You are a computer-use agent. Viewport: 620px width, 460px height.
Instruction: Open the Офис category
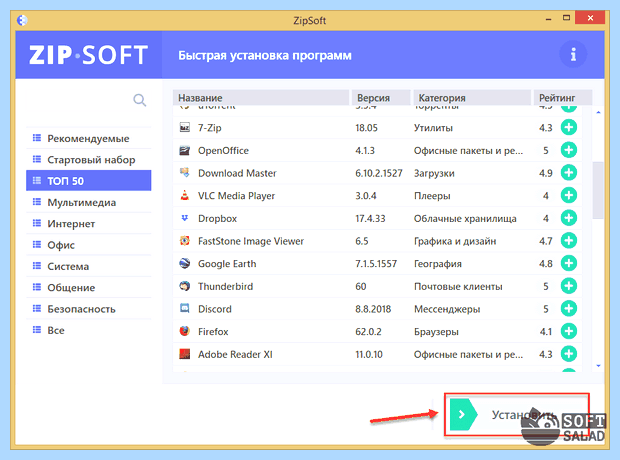[x=89, y=245]
